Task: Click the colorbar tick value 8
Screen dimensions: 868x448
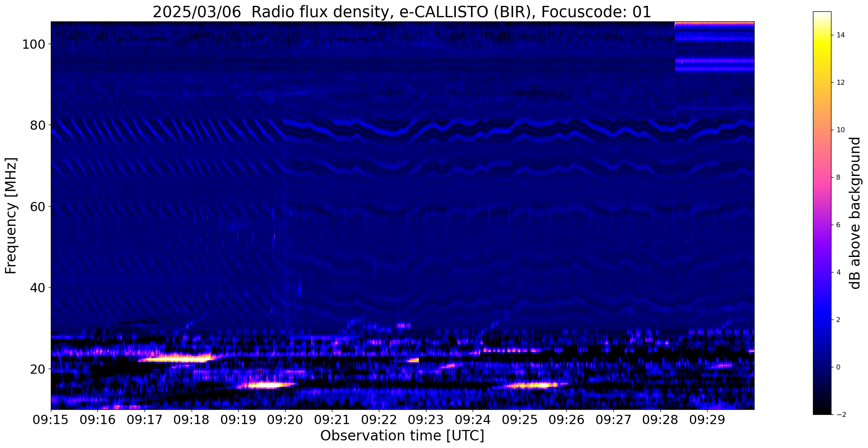Action: [838, 178]
